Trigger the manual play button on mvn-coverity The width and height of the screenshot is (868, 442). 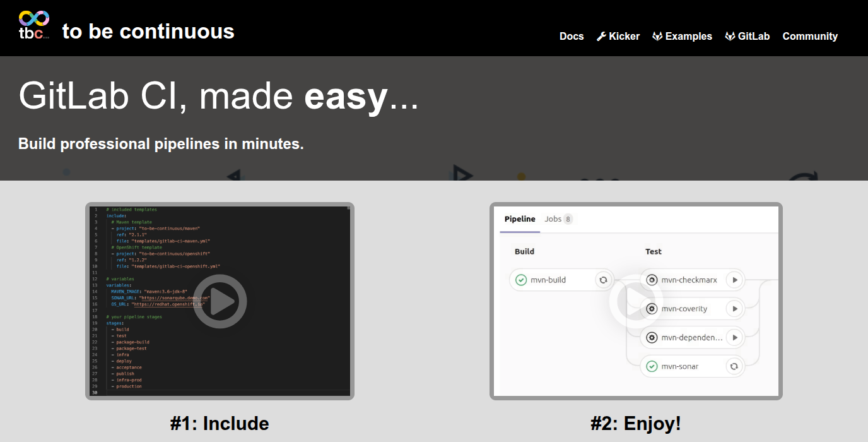(735, 308)
